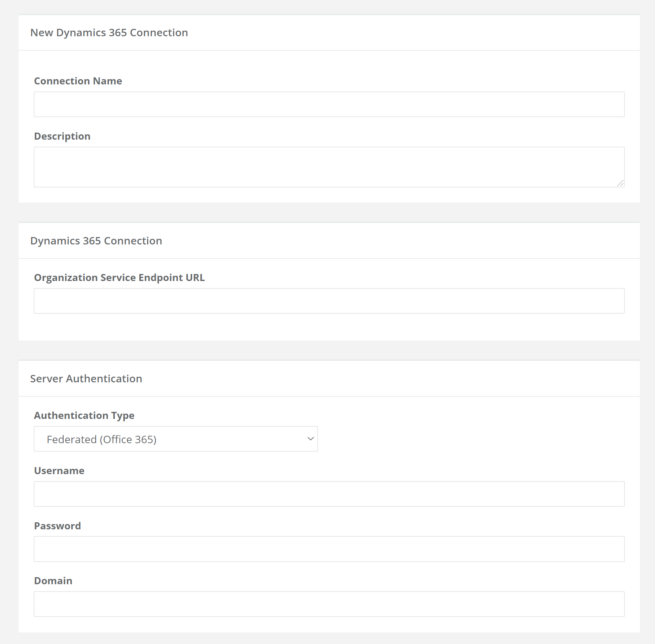Click the Domain input field

[329, 604]
